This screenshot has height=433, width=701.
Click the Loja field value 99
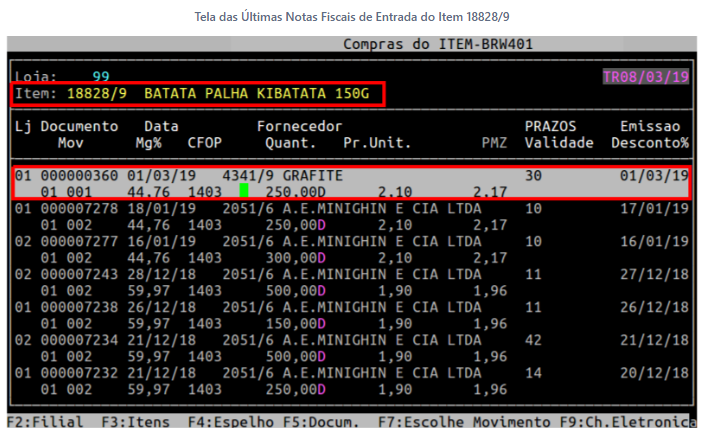pyautogui.click(x=101, y=76)
